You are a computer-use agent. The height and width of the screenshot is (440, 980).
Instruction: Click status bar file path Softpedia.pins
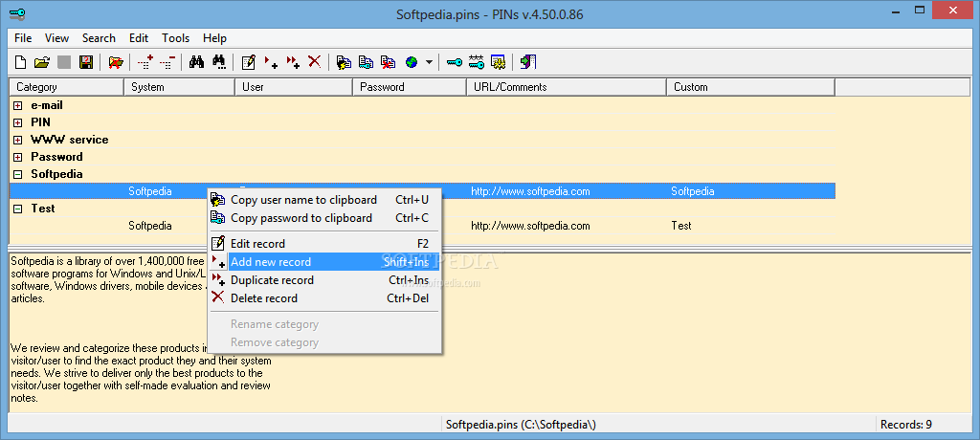click(x=521, y=425)
